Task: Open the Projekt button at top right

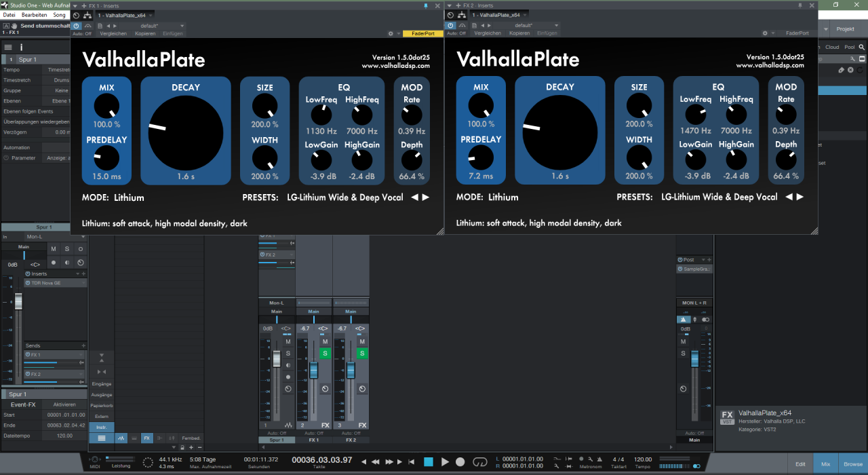Action: click(845, 29)
